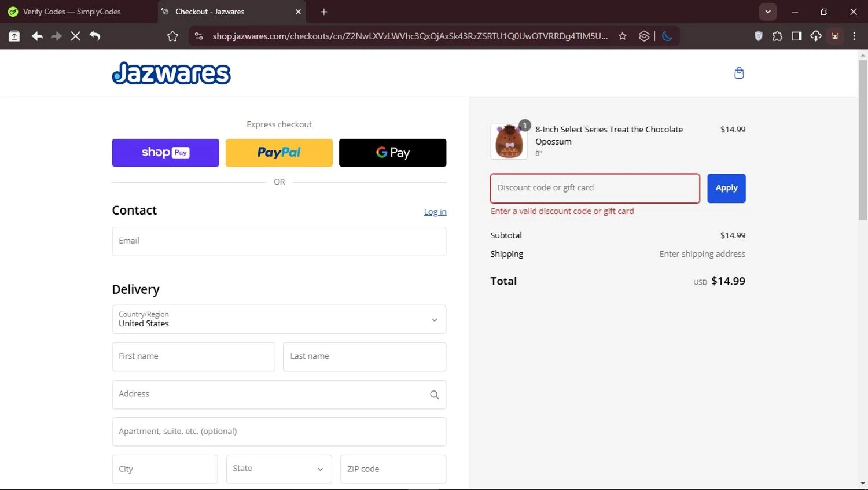
Task: Expand the Country/Region dropdown
Action: pyautogui.click(x=279, y=319)
